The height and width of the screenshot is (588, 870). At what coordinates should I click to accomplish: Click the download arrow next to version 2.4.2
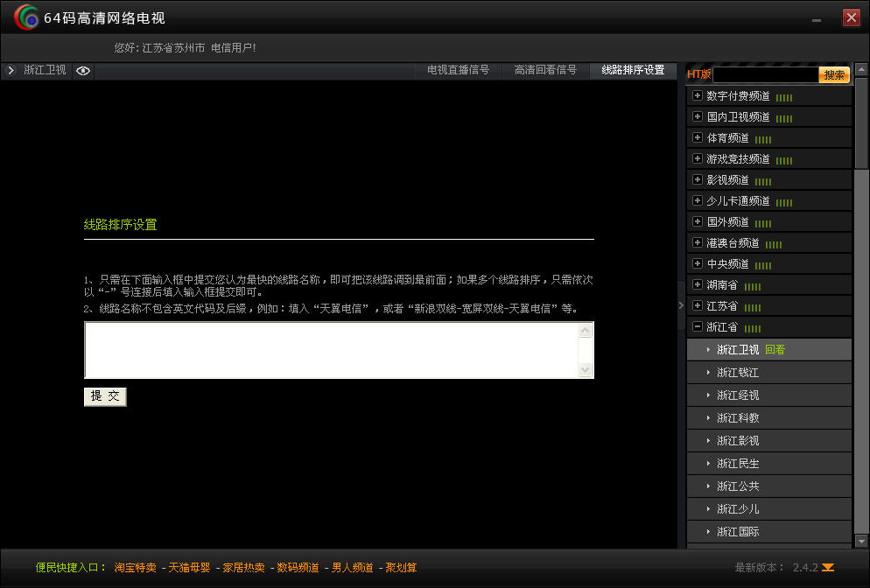pyautogui.click(x=828, y=568)
